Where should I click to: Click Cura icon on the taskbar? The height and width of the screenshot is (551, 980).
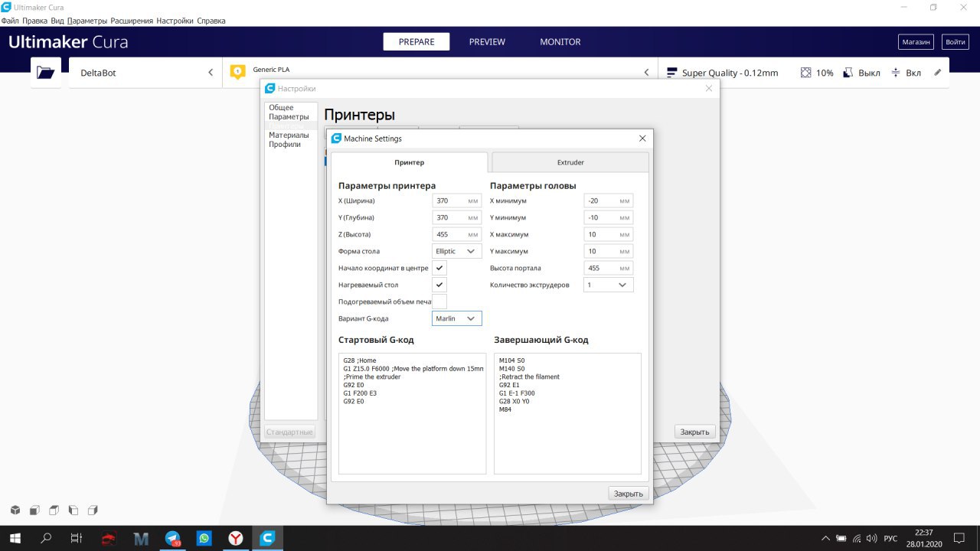tap(267, 538)
